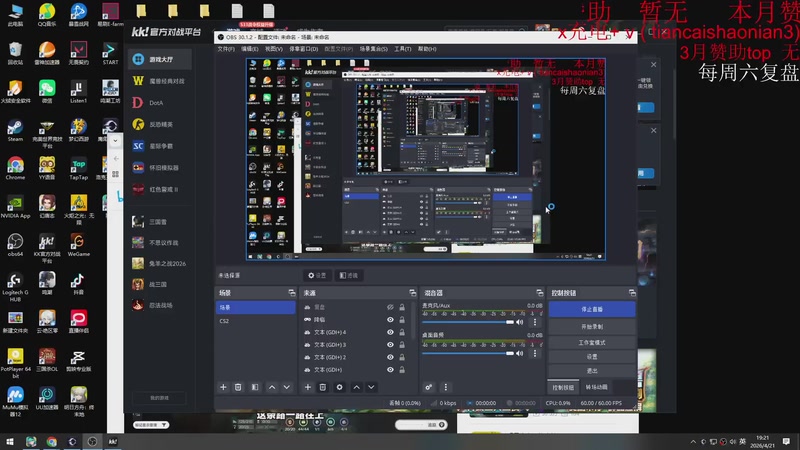Viewport: 800px width, 450px height.
Task: Hide the 文本 (GDI+) 4 source
Action: 390,332
